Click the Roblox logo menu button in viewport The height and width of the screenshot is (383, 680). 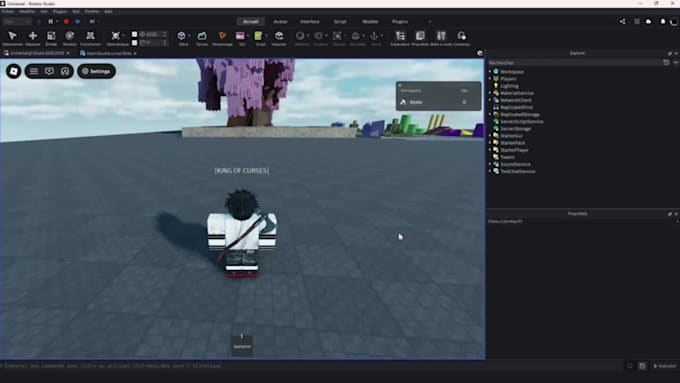click(x=13, y=71)
